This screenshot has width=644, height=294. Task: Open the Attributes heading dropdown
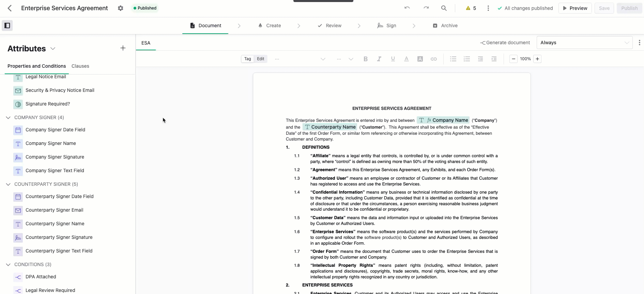tap(53, 49)
